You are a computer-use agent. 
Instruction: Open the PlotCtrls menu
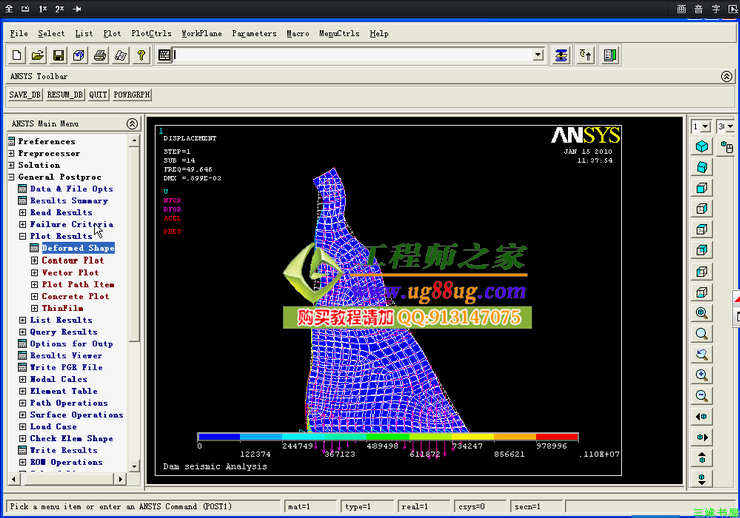[x=151, y=33]
